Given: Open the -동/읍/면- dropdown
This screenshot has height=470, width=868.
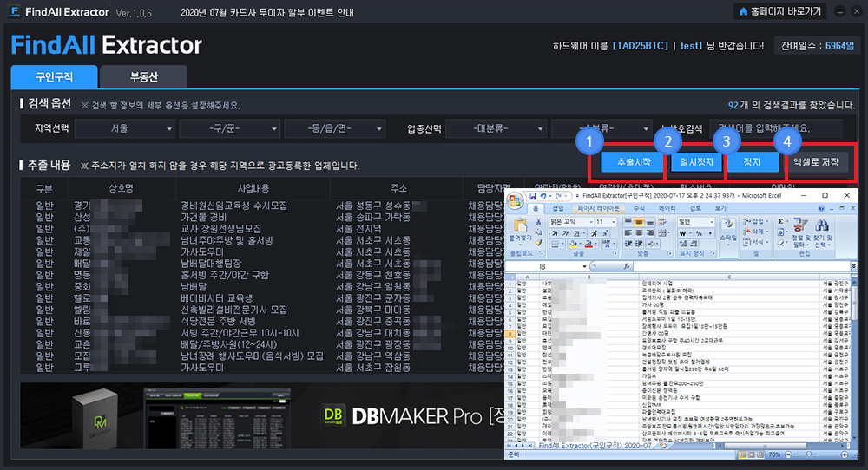Looking at the screenshot, I should tap(334, 128).
